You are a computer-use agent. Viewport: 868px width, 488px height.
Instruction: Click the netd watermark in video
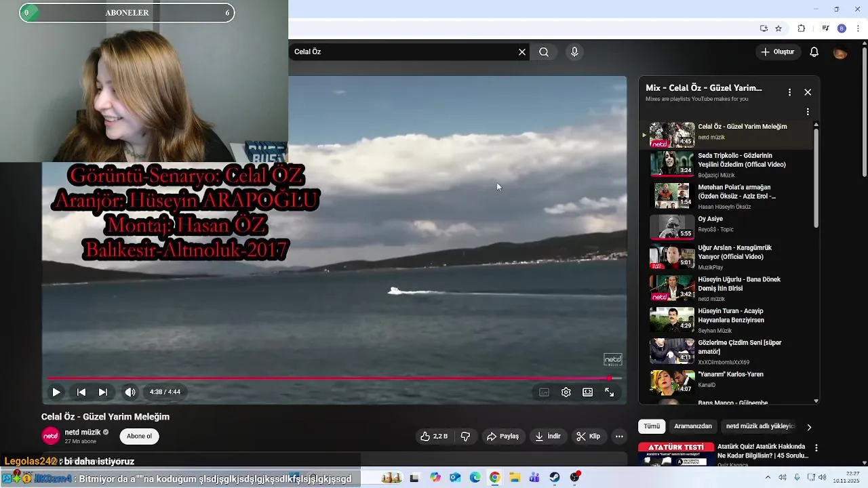click(613, 360)
